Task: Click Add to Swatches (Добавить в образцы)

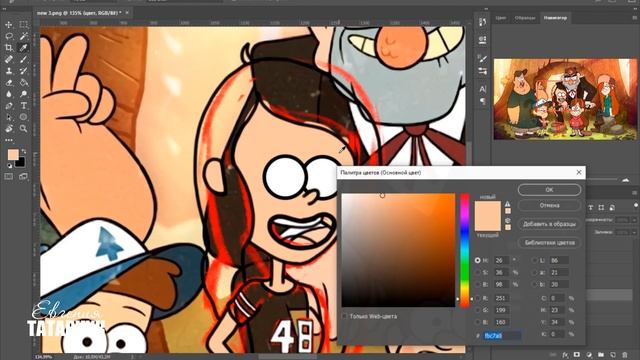Action: coord(549,224)
